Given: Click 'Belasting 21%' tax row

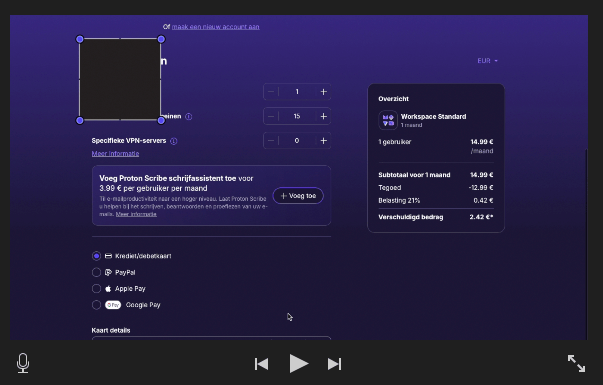Looking at the screenshot, I should click(436, 200).
